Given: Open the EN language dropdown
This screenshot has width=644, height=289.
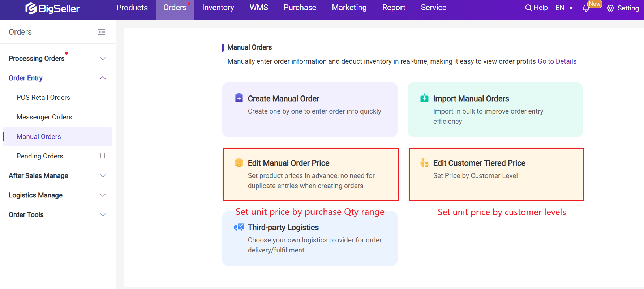Looking at the screenshot, I should 564,8.
